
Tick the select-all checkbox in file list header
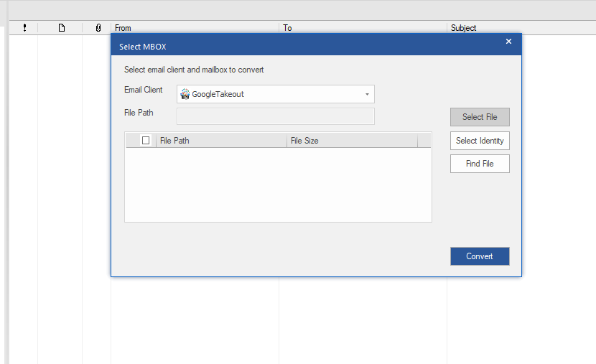click(146, 141)
